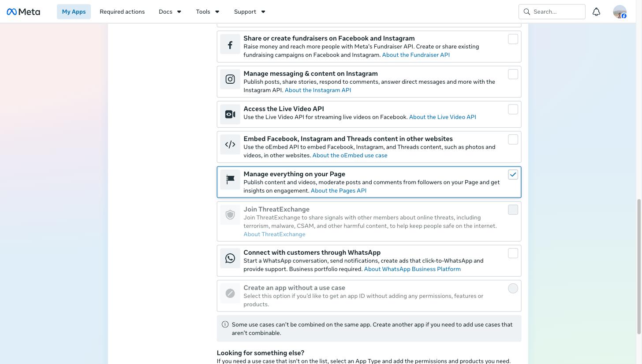Select Create an app without a use case radio
The image size is (642, 364).
(x=513, y=289)
